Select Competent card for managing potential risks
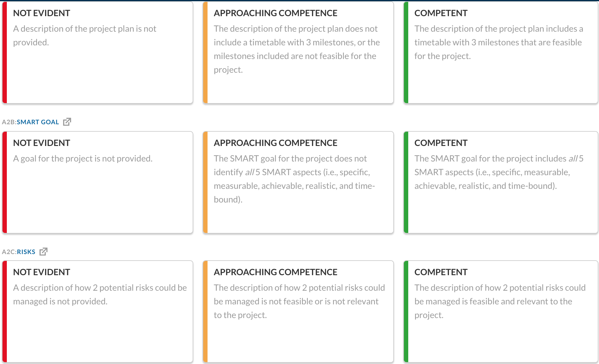599x364 pixels. tap(501, 312)
